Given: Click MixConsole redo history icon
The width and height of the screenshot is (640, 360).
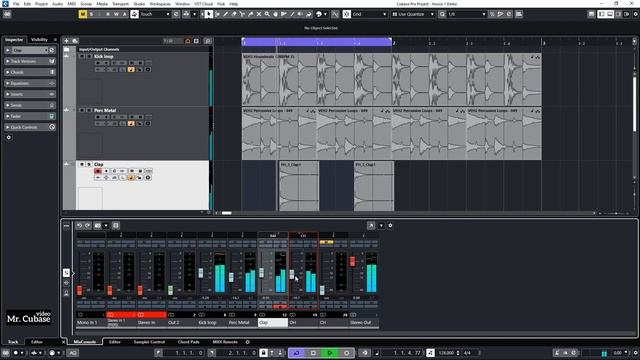Looking at the screenshot, I should [88, 225].
